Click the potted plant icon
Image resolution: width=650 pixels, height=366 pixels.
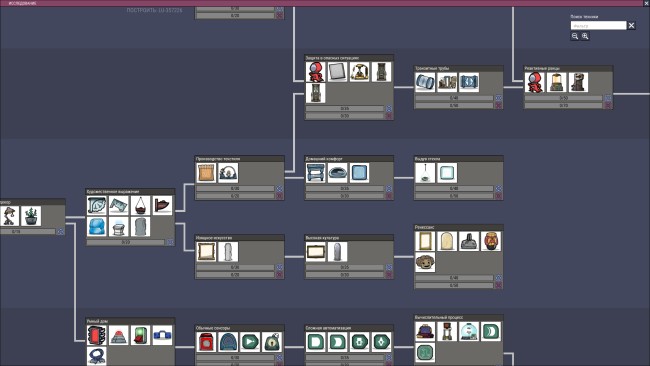pyautogui.click(x=31, y=216)
